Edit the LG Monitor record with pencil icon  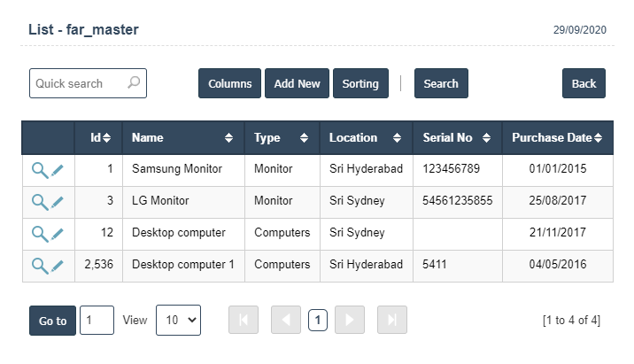(x=58, y=202)
